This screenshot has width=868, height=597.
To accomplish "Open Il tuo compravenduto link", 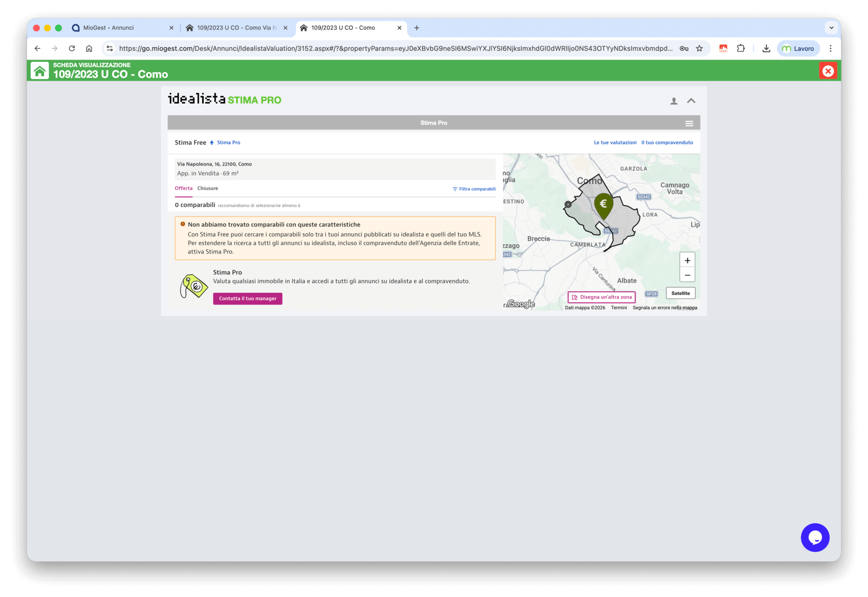I will [x=667, y=142].
